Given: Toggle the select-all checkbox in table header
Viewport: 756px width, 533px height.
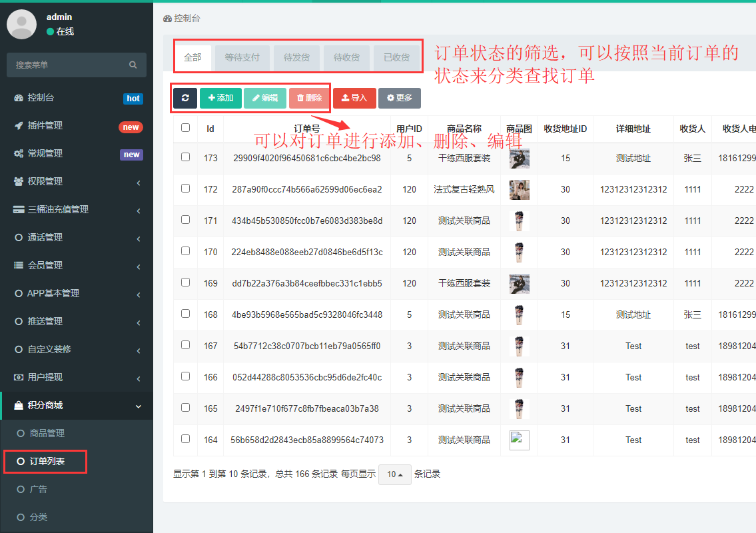Looking at the screenshot, I should tap(186, 128).
